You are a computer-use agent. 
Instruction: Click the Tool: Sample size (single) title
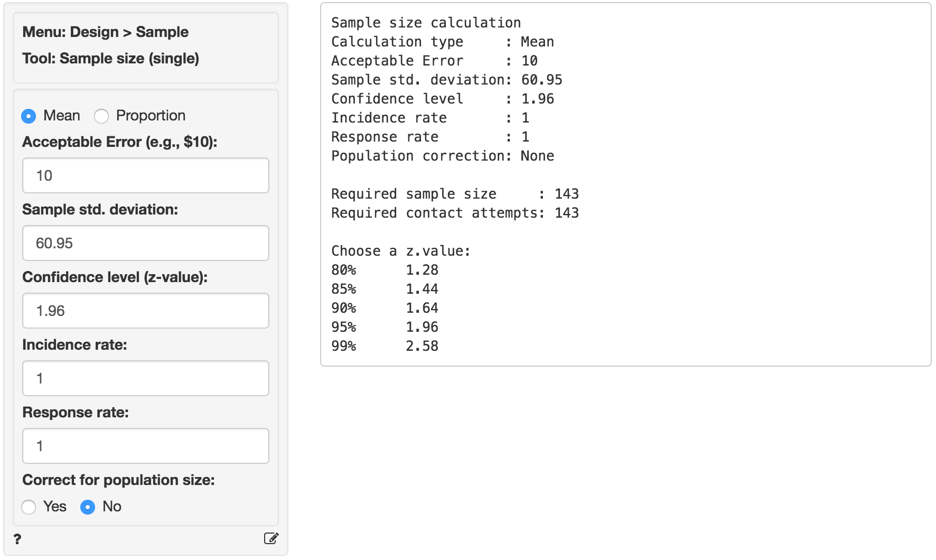[x=110, y=59]
